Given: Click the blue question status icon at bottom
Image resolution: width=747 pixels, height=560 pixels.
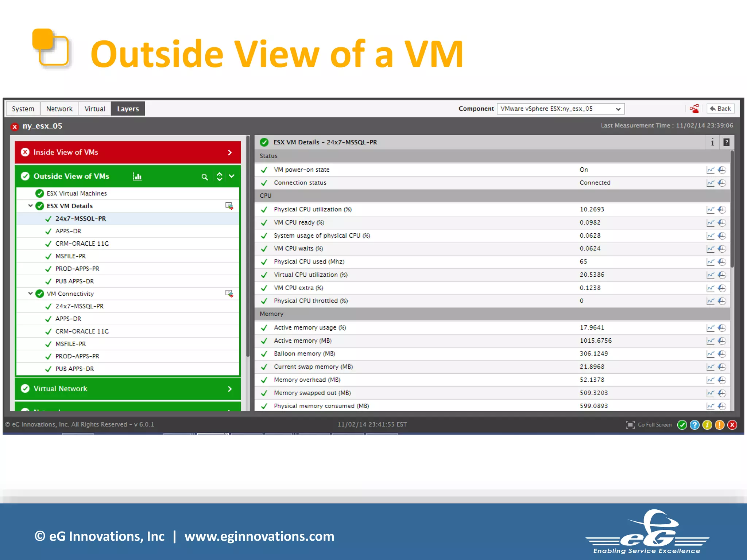Looking at the screenshot, I should coord(694,425).
